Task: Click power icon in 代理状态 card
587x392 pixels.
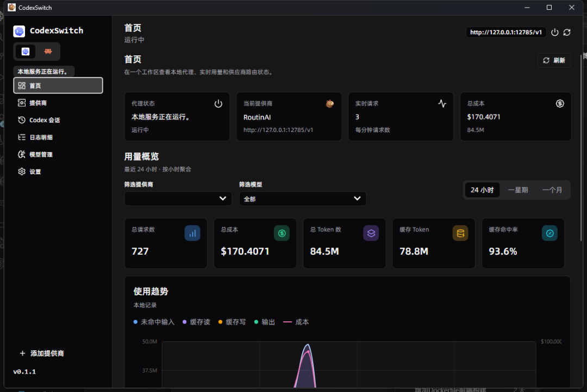Action: point(218,104)
